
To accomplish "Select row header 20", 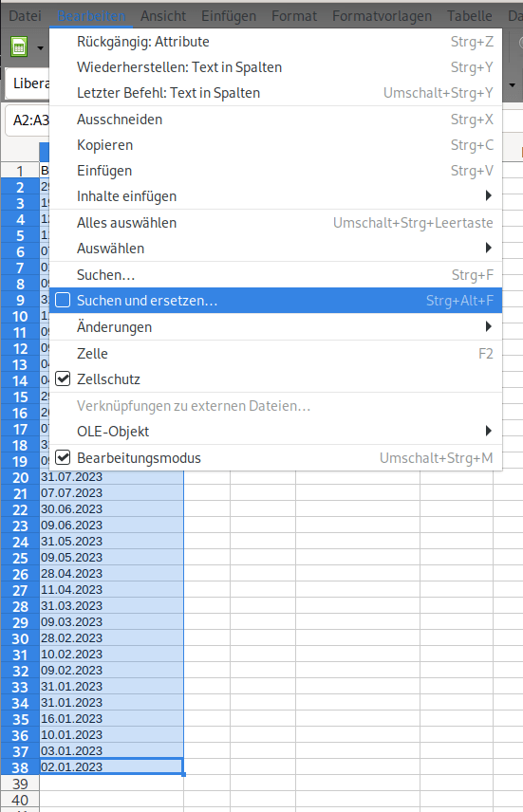I will [x=20, y=477].
